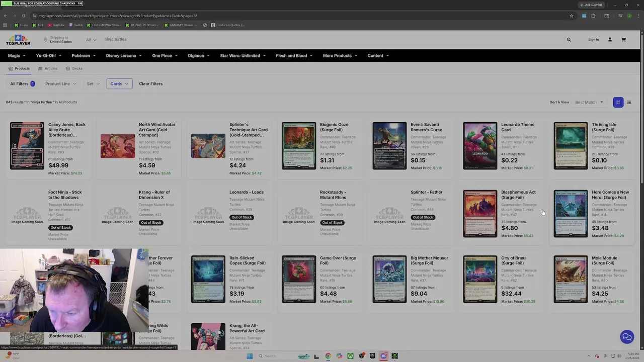644x362 pixels.
Task: Expand the All category dropdown
Action: coord(91,40)
